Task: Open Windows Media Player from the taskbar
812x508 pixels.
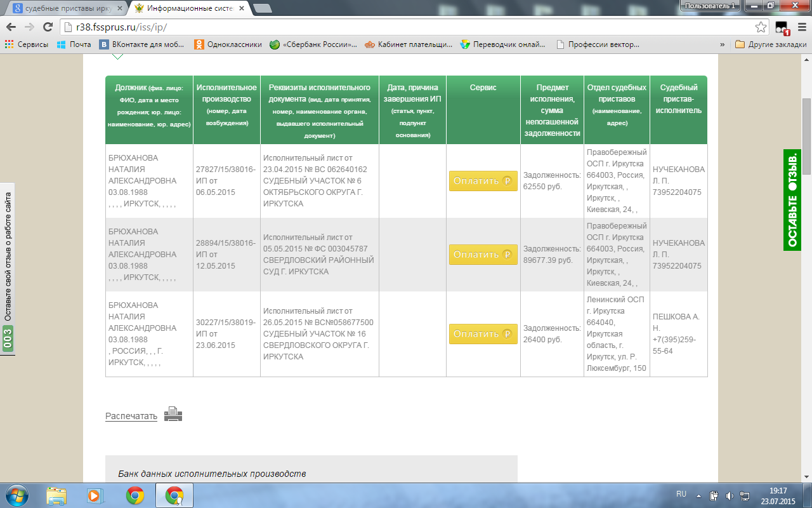Action: [94, 495]
